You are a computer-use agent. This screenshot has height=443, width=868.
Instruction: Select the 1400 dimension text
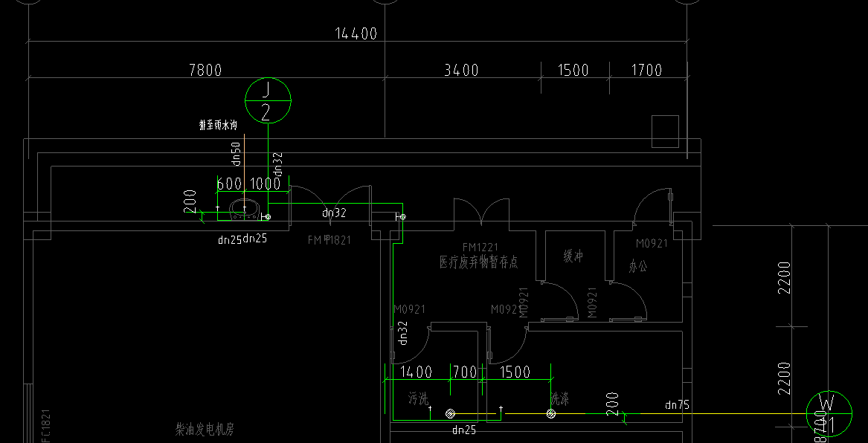[x=415, y=372]
